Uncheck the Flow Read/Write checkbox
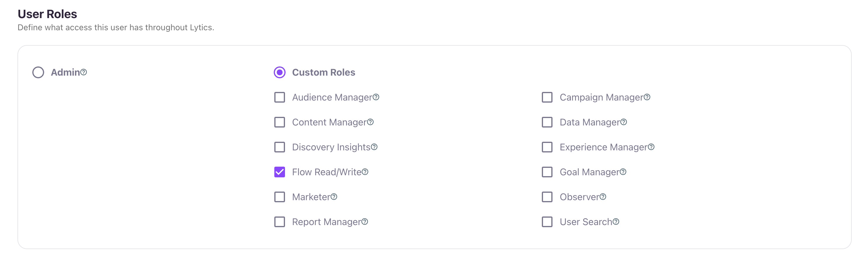 280,172
